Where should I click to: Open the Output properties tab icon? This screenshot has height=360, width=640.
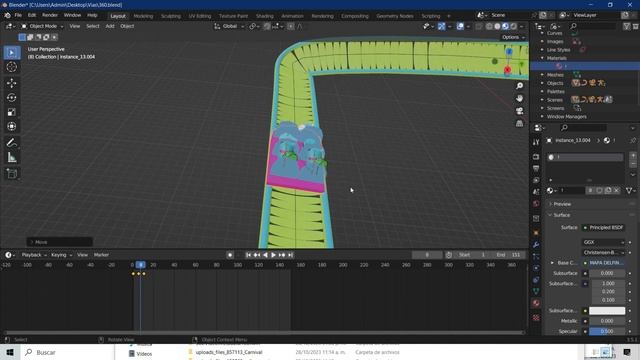tap(536, 168)
